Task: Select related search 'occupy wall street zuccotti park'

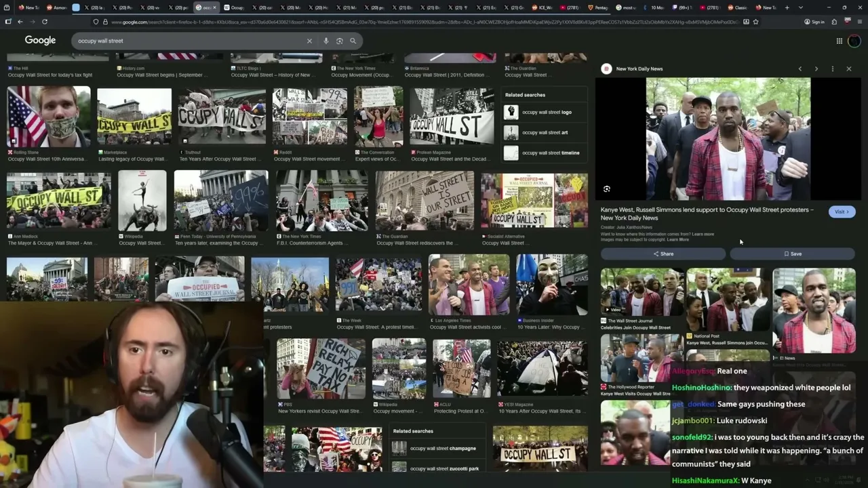Action: pyautogui.click(x=438, y=468)
